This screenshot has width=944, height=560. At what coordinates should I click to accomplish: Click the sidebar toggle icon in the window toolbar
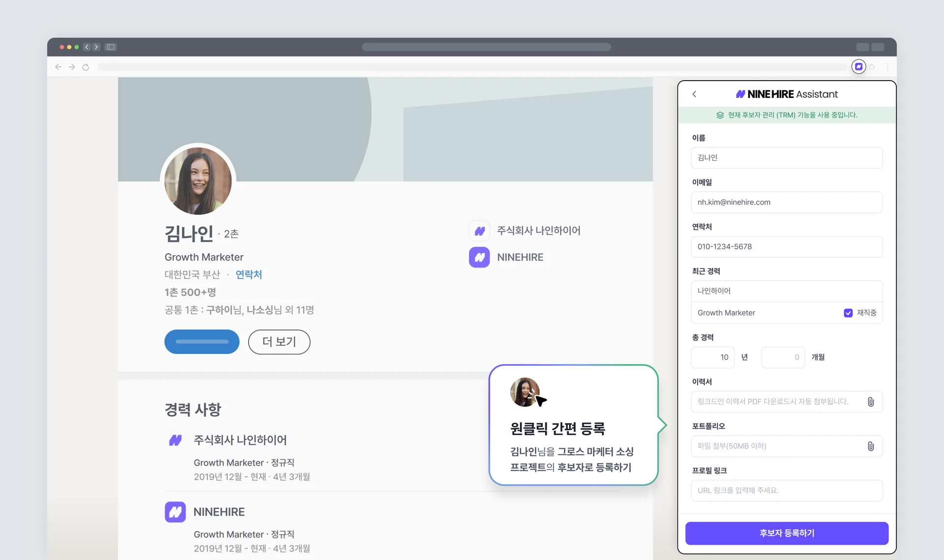[110, 47]
